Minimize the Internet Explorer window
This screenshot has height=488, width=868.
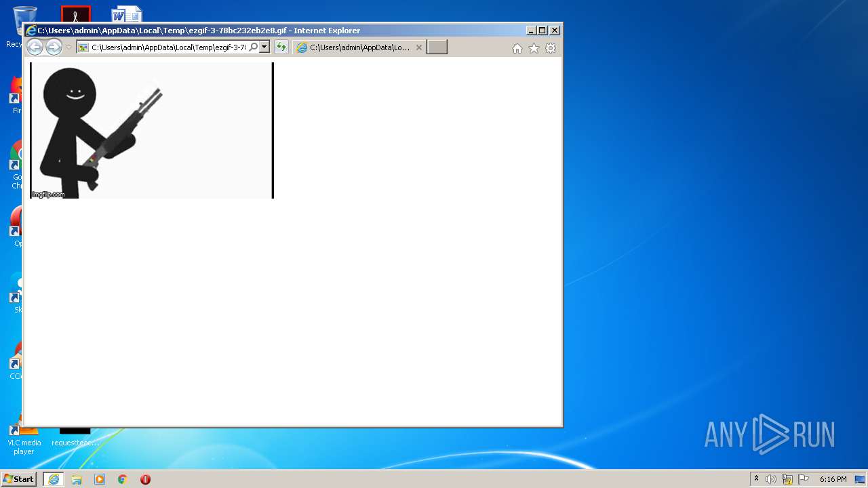[x=531, y=30]
